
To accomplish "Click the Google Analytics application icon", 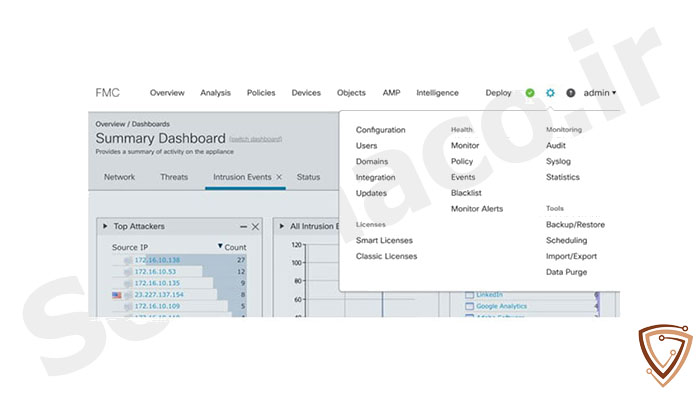I will point(469,307).
